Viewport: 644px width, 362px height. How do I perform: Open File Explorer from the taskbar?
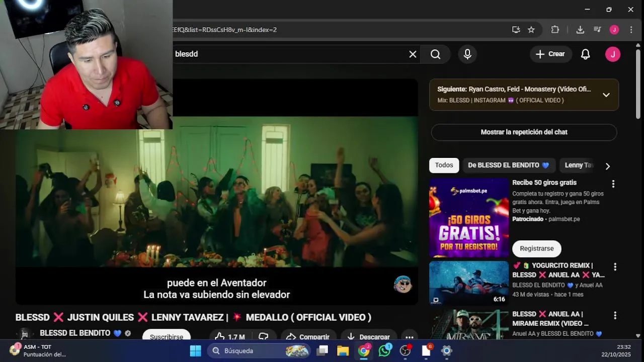coord(343,350)
